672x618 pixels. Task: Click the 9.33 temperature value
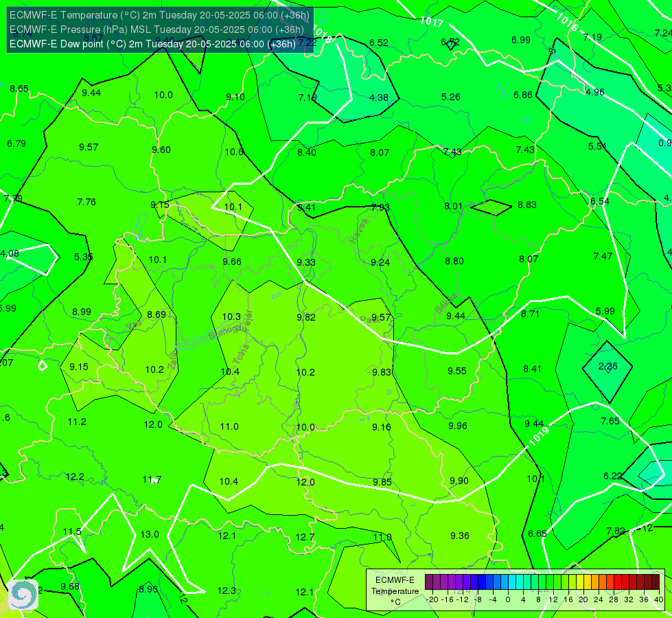pos(306,262)
